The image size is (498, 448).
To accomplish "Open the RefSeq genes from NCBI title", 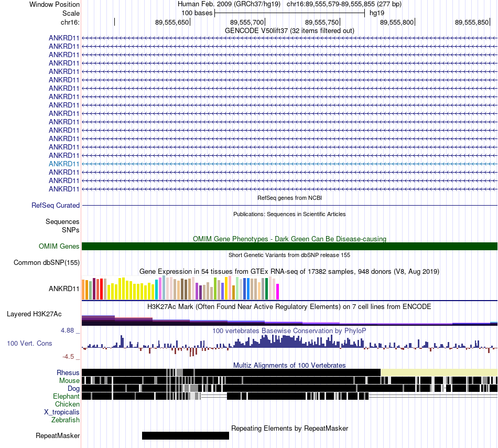I will [x=289, y=198].
